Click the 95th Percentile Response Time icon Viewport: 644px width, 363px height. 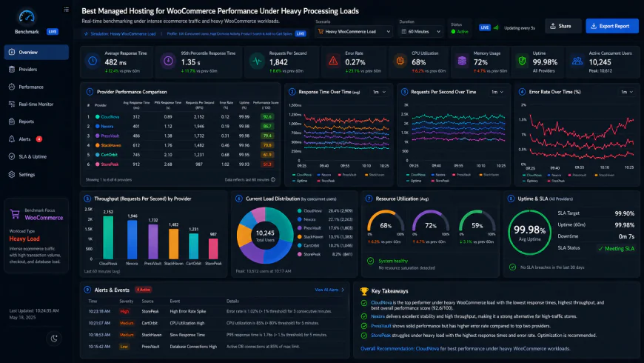coord(168,61)
